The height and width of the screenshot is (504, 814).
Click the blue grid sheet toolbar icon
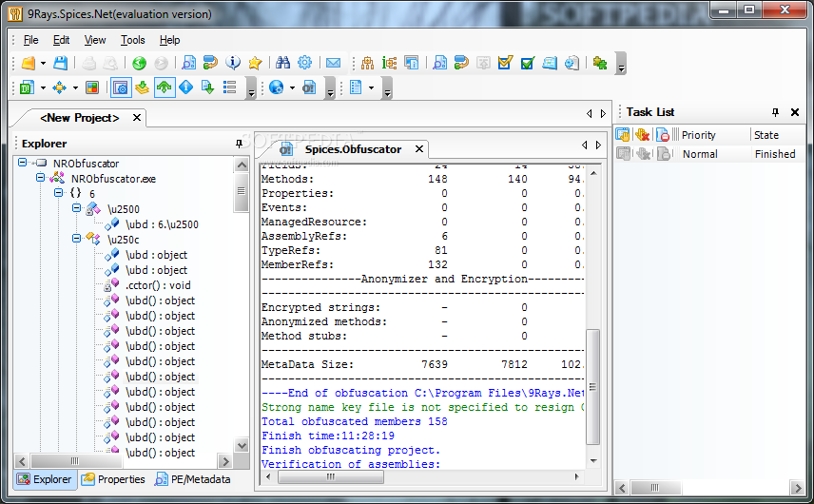[x=550, y=64]
